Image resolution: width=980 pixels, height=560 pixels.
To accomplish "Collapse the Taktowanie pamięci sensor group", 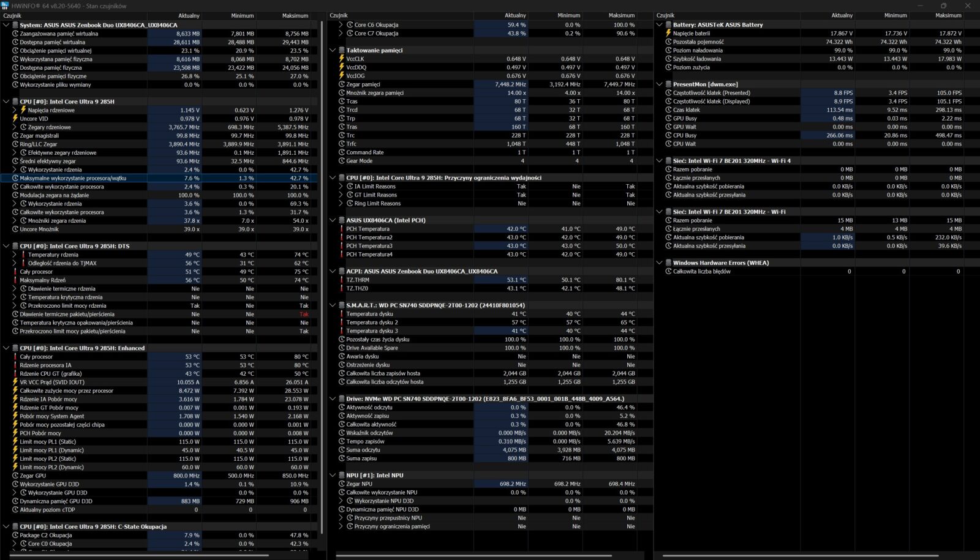I will click(x=333, y=51).
